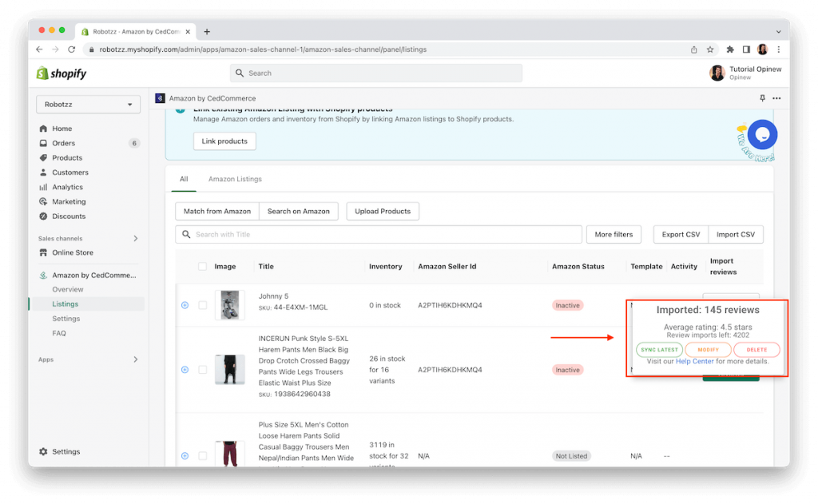Open the Tutorial Opinew account menu
Viewport: 818px width, 504px height.
(745, 73)
